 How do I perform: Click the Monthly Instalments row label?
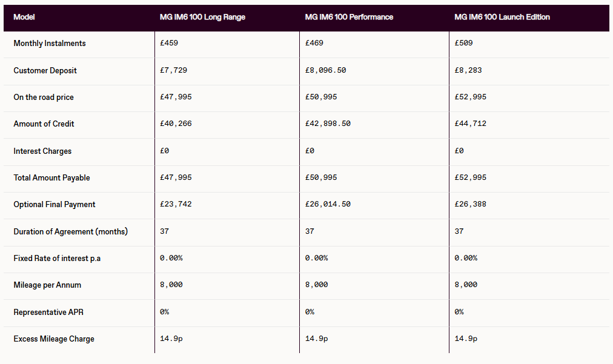pyautogui.click(x=50, y=44)
